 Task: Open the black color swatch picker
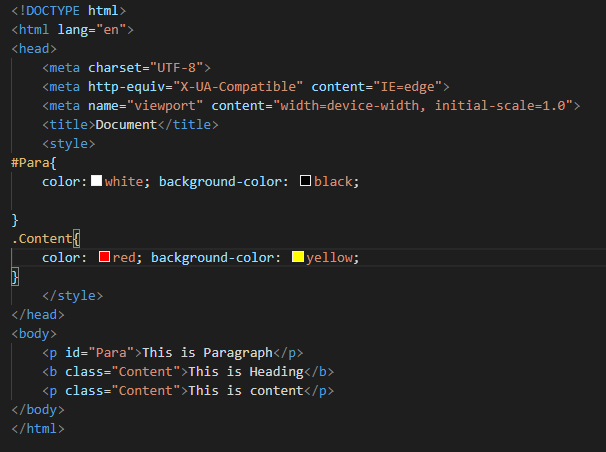tap(305, 180)
